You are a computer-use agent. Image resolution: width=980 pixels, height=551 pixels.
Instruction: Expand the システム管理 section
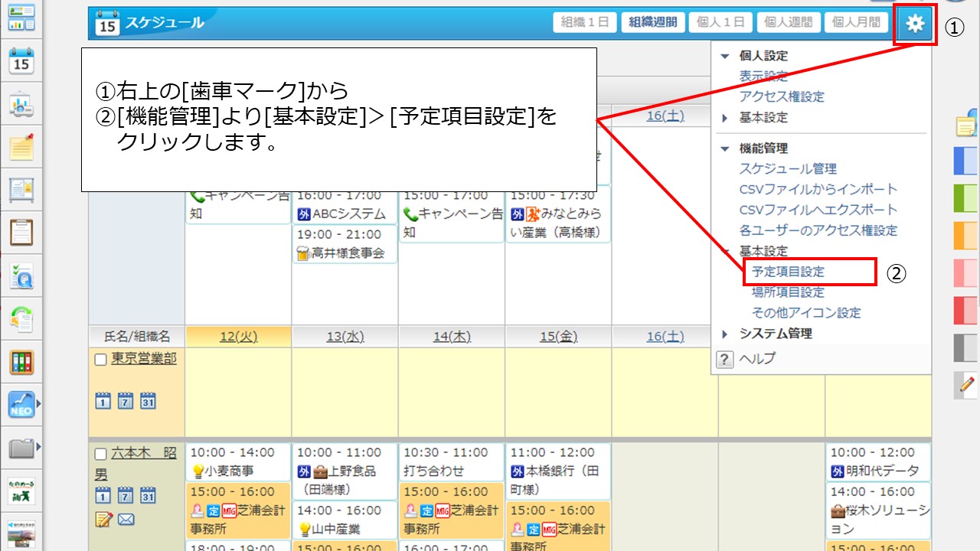click(x=726, y=334)
